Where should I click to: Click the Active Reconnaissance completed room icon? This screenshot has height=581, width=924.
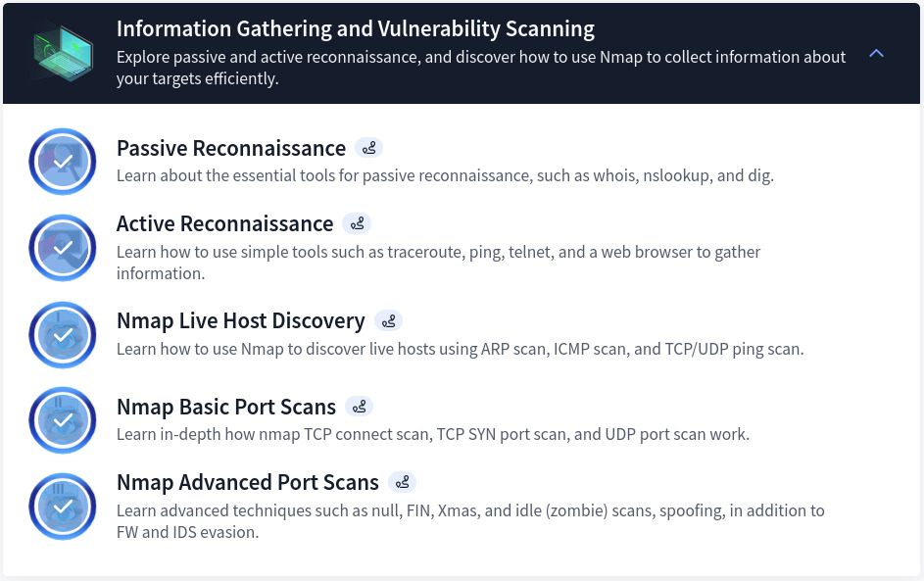[x=62, y=248]
